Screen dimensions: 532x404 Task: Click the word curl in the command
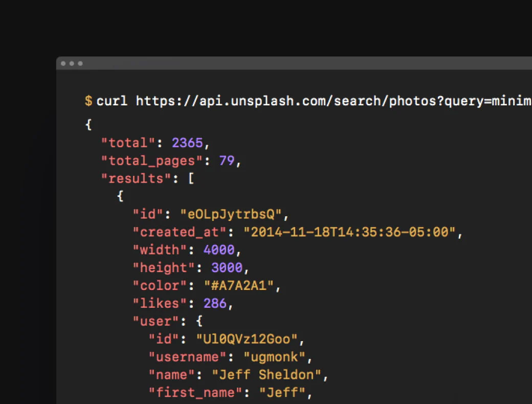point(112,101)
